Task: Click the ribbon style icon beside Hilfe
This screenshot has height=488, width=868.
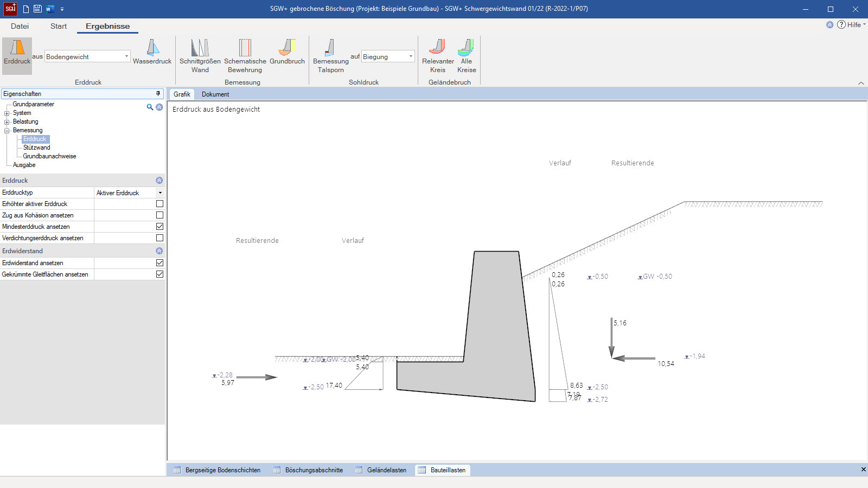Action: [829, 24]
